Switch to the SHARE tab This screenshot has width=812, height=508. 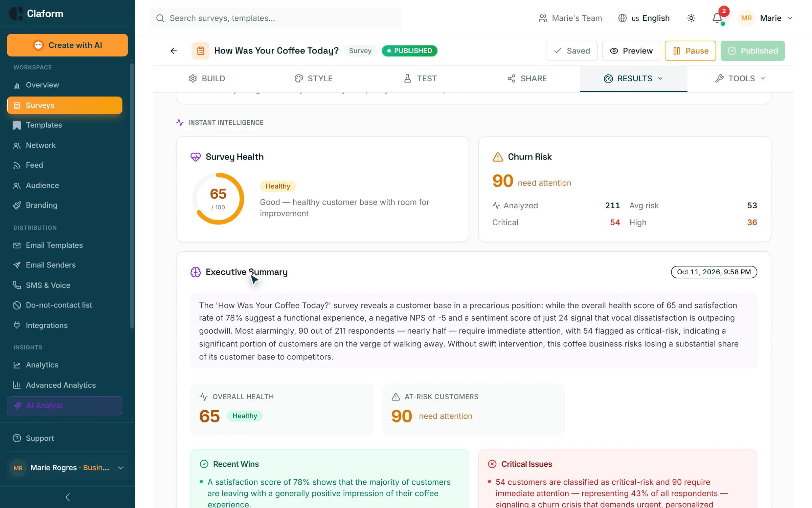tap(527, 79)
